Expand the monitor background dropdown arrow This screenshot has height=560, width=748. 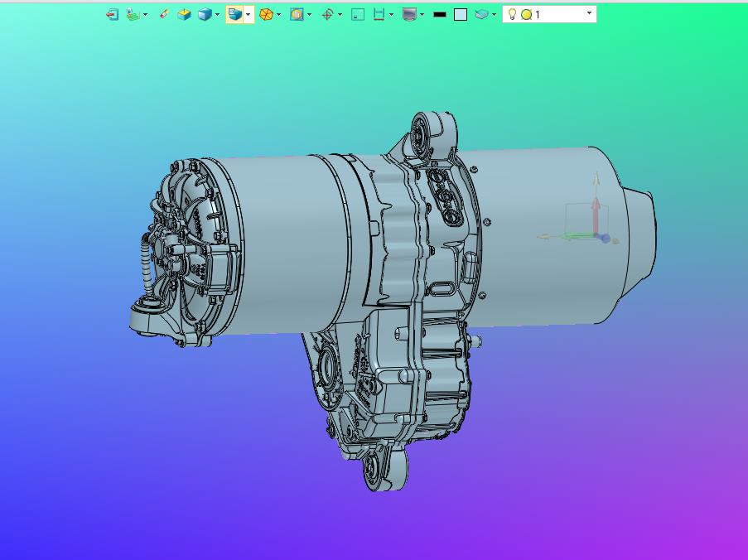click(422, 15)
